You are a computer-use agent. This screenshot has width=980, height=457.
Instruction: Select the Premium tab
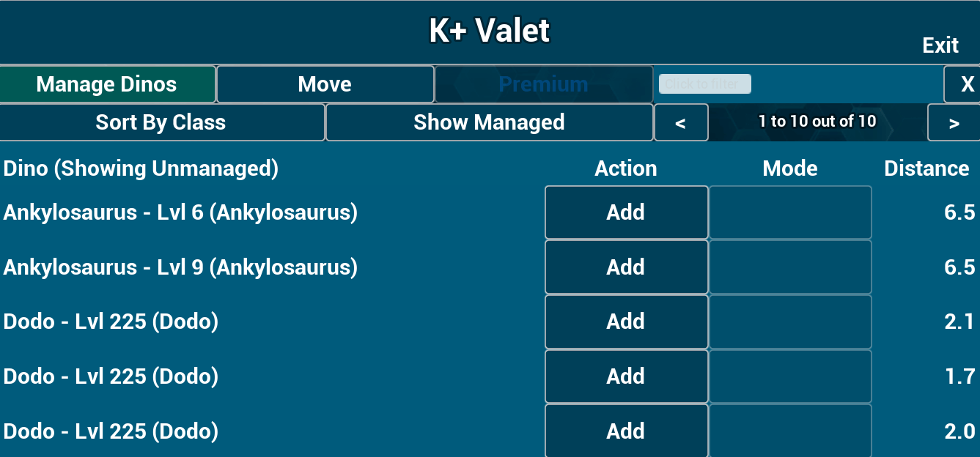point(543,84)
